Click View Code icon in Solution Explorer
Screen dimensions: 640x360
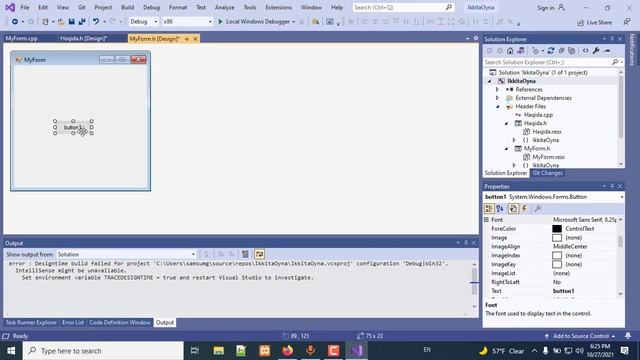point(586,51)
